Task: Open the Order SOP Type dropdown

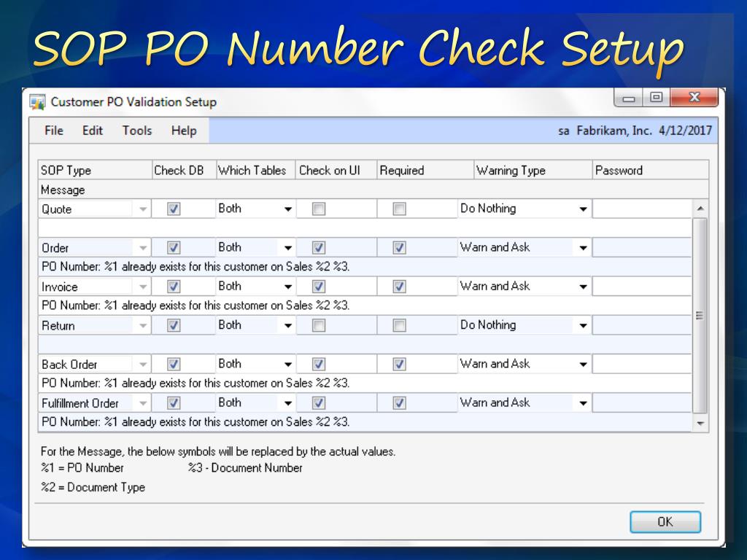Action: (142, 248)
